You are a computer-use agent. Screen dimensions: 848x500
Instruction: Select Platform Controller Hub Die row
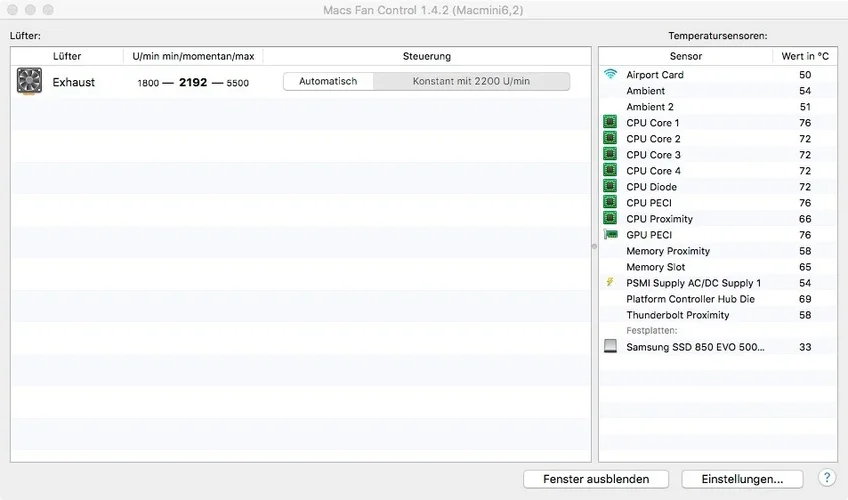[718, 299]
